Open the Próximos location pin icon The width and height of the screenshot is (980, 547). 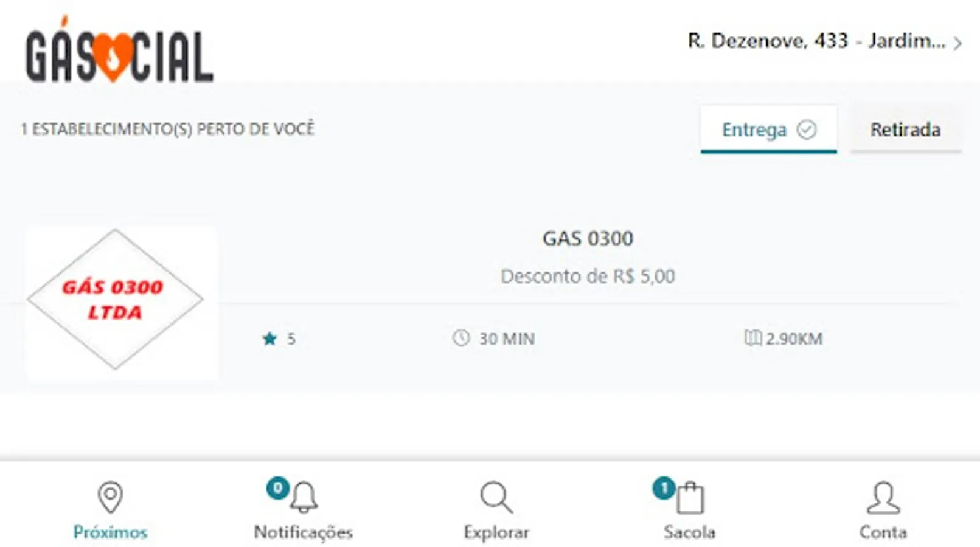110,497
